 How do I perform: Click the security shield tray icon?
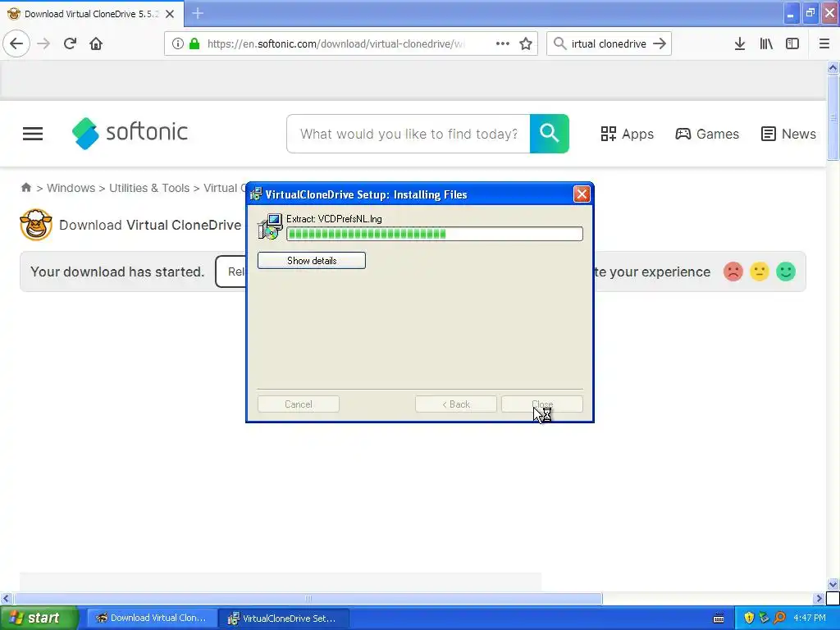coord(749,618)
